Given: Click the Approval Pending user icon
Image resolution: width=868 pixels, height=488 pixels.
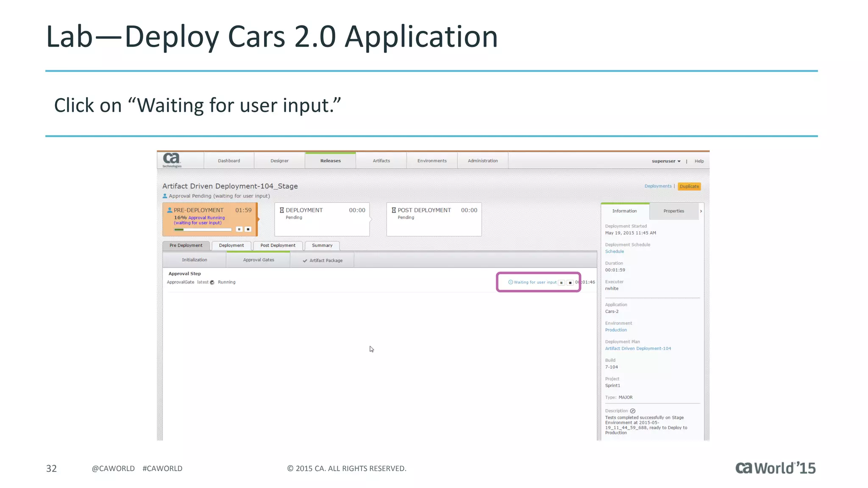Looking at the screenshot, I should (x=165, y=196).
